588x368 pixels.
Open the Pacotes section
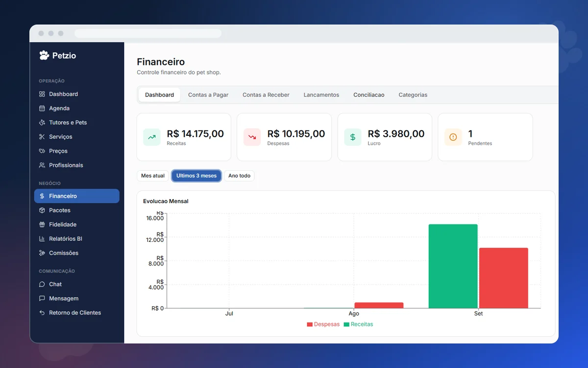tap(76, 210)
